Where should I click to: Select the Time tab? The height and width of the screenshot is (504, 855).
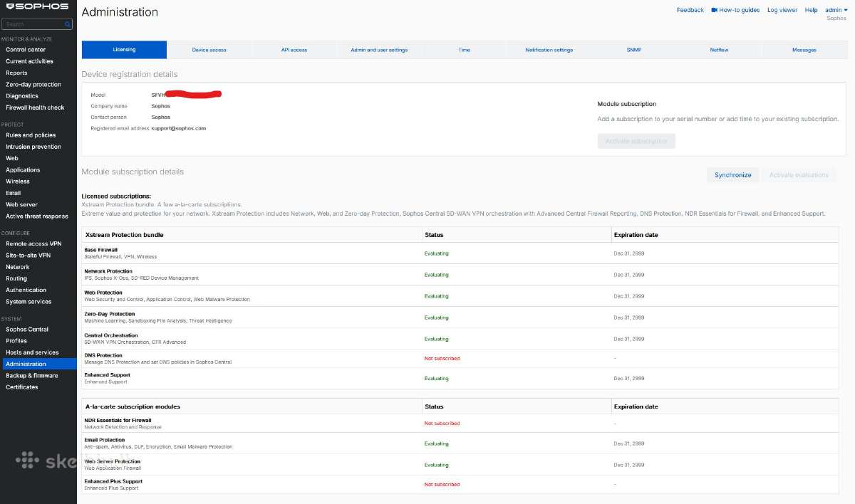click(465, 50)
